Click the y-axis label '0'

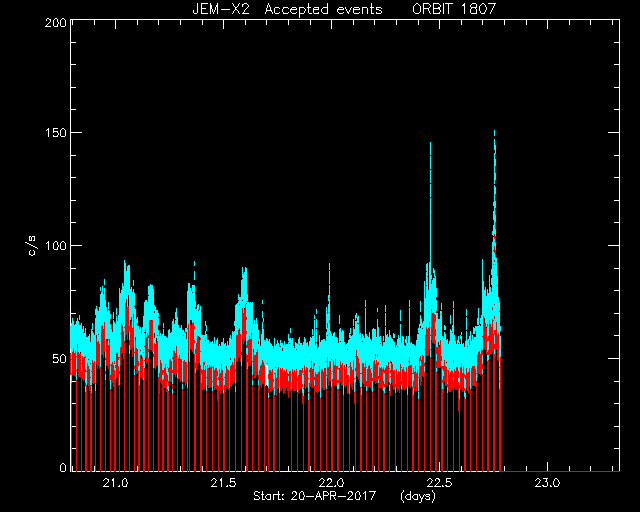coord(63,467)
